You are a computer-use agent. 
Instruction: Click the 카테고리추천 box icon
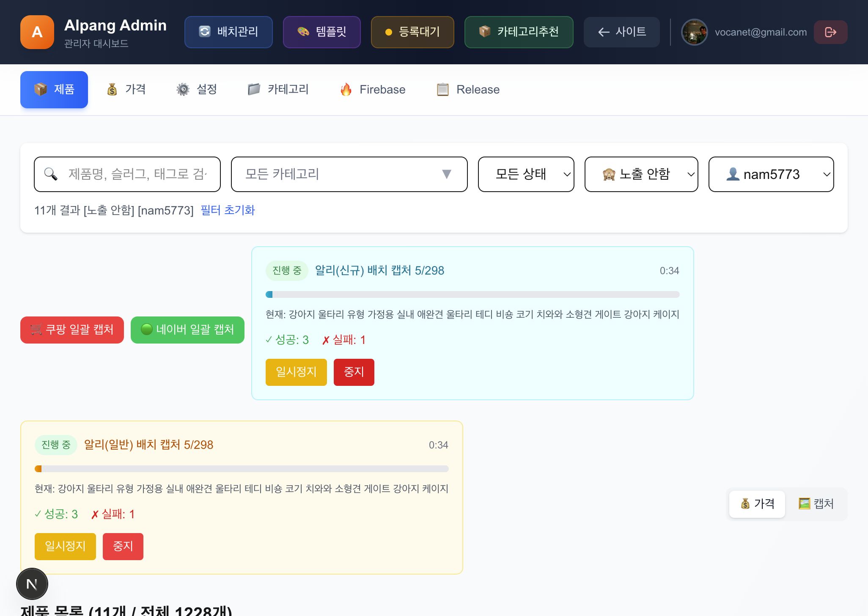484,32
